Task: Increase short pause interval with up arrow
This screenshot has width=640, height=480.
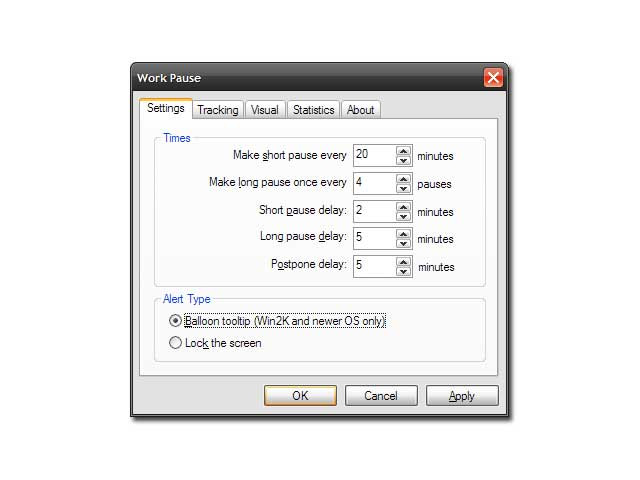Action: (x=403, y=151)
